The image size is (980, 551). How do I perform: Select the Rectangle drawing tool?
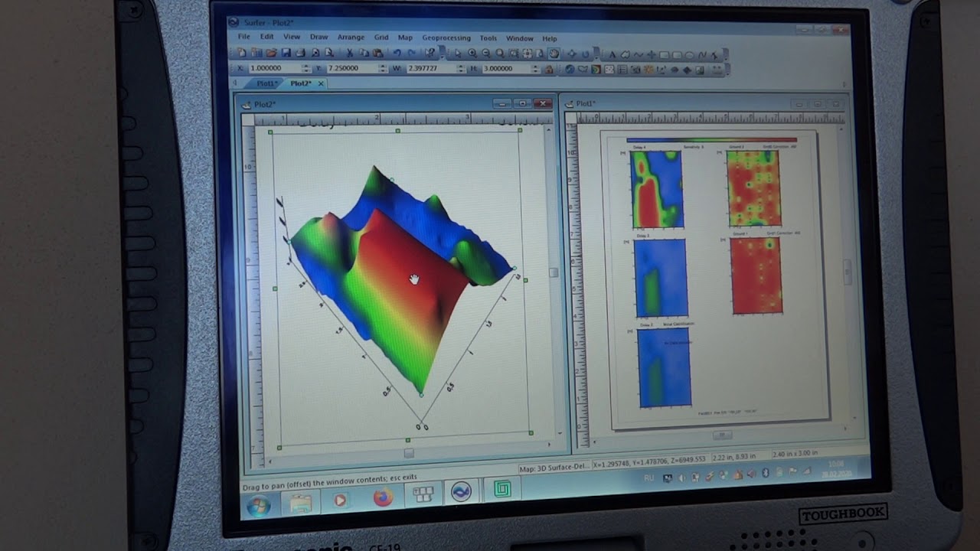pos(664,54)
